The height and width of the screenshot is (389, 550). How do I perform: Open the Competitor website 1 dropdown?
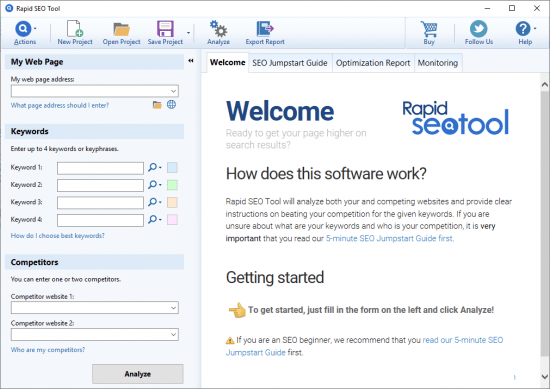173,308
